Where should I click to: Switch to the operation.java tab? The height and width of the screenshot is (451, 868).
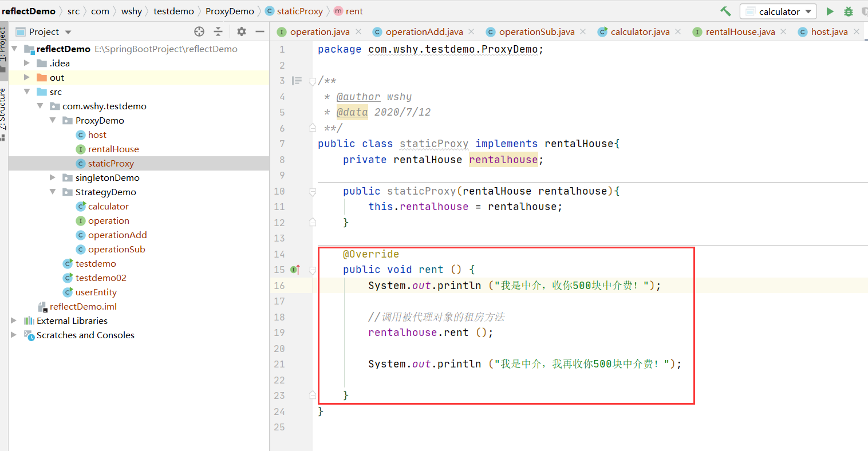click(x=319, y=31)
